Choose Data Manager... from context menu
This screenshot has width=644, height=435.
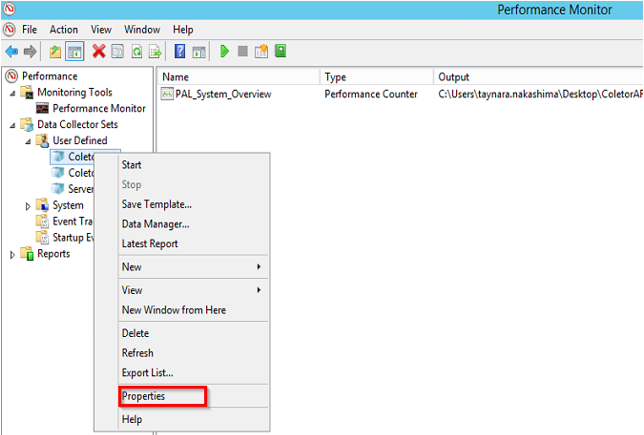194,224
